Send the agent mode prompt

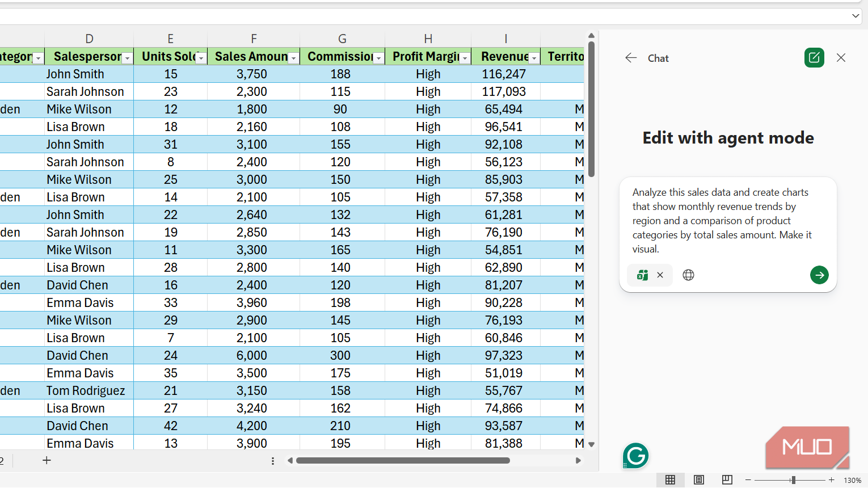click(x=819, y=275)
